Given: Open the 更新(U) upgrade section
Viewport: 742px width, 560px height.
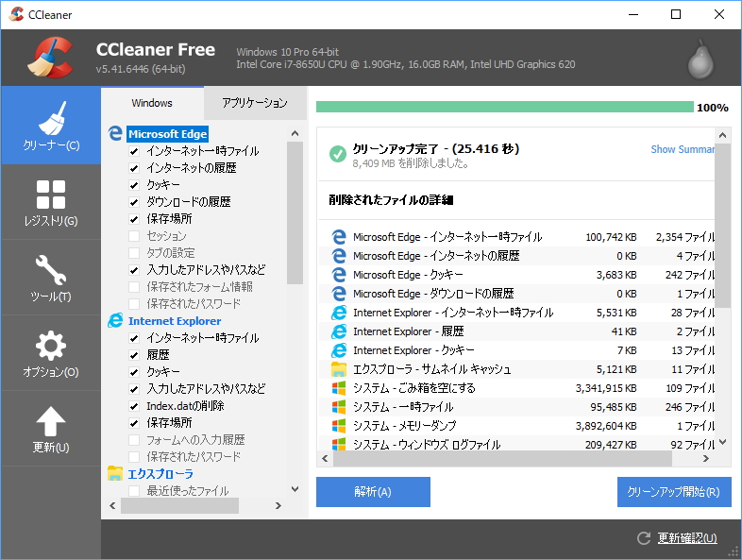Looking at the screenshot, I should point(51,429).
